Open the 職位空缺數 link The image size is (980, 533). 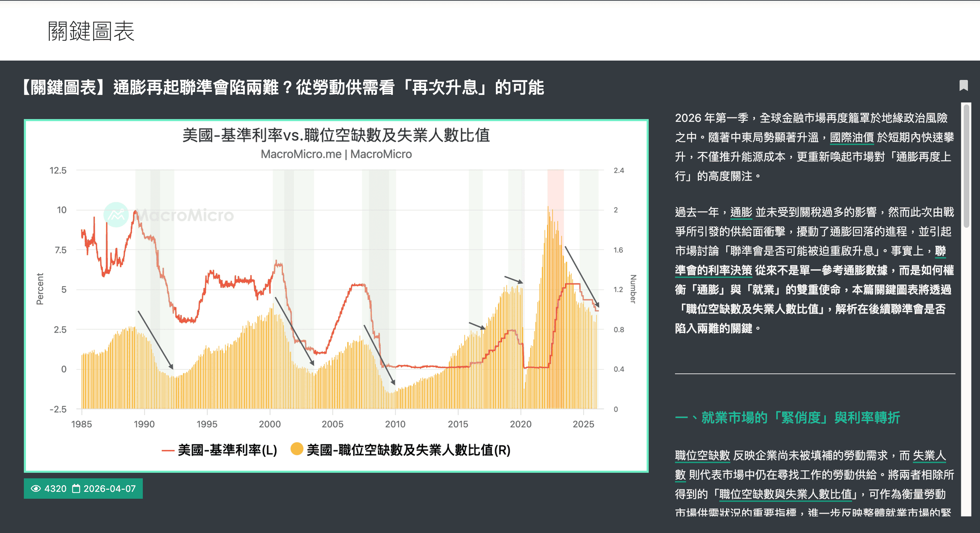tap(702, 455)
